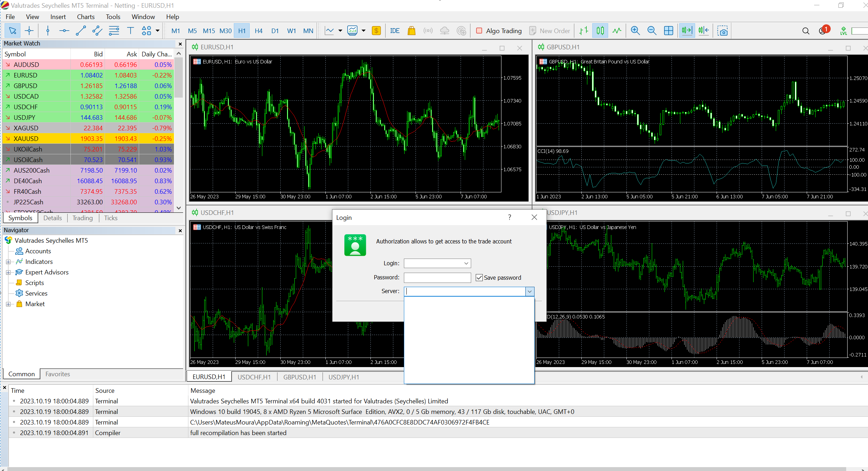
Task: Click the New Order button
Action: coord(550,31)
